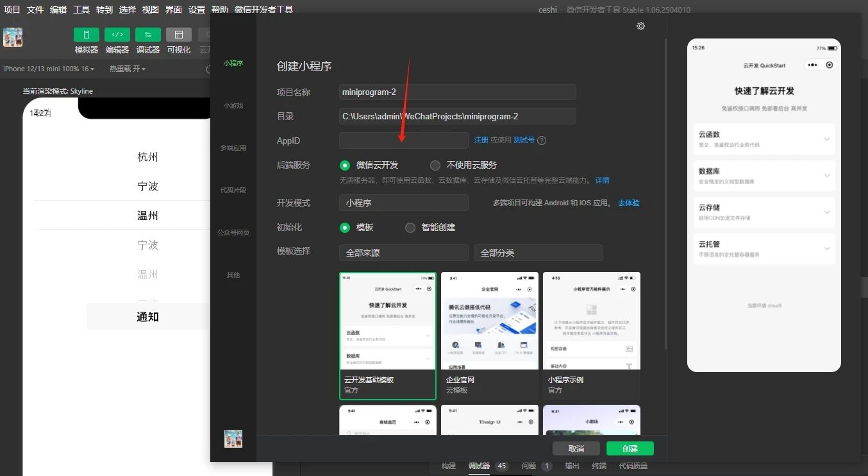The width and height of the screenshot is (868, 476).
Task: Click the help question-mark icon beside 测试号
Action: click(542, 140)
